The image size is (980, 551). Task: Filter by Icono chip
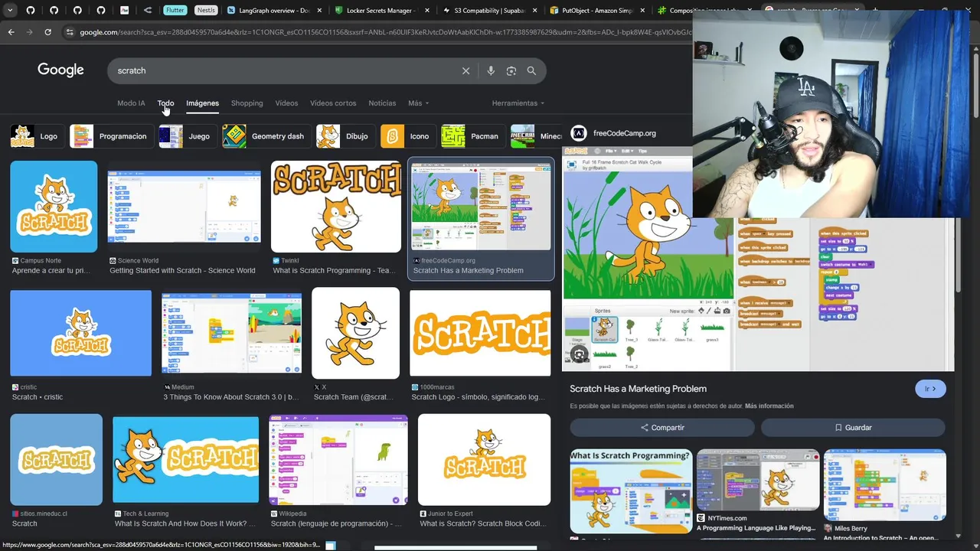coord(408,136)
